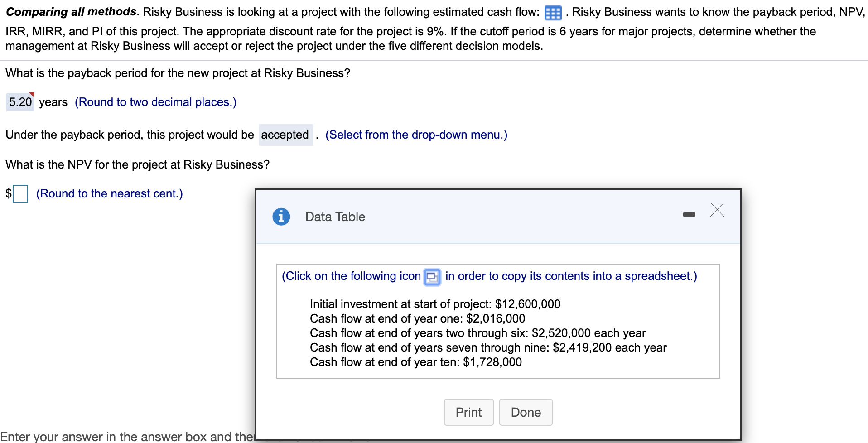Click the payback period question text
Screen dimensions: 868x443
pyautogui.click(x=178, y=73)
